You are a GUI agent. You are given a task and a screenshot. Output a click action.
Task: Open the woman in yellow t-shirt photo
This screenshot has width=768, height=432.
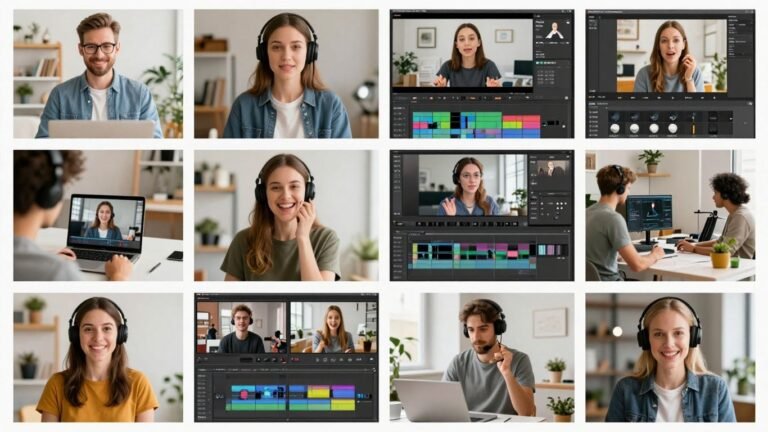pos(98,358)
